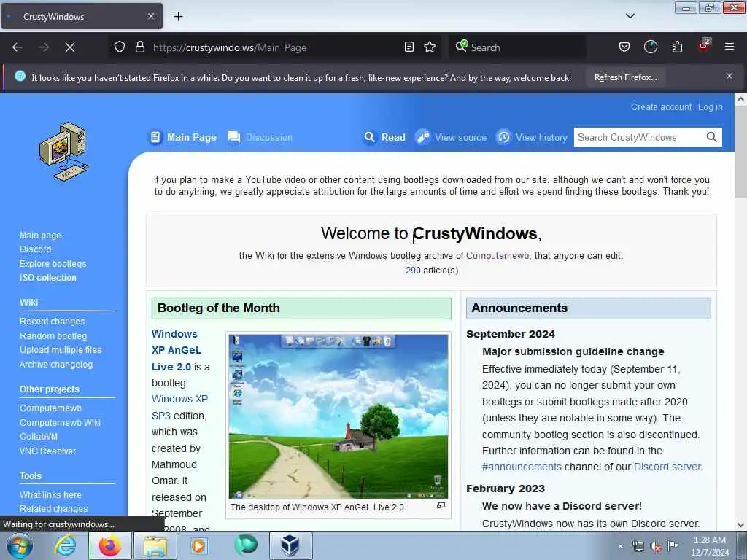The width and height of the screenshot is (747, 560).
Task: Close the CrustyWindows tab
Action: (x=151, y=16)
